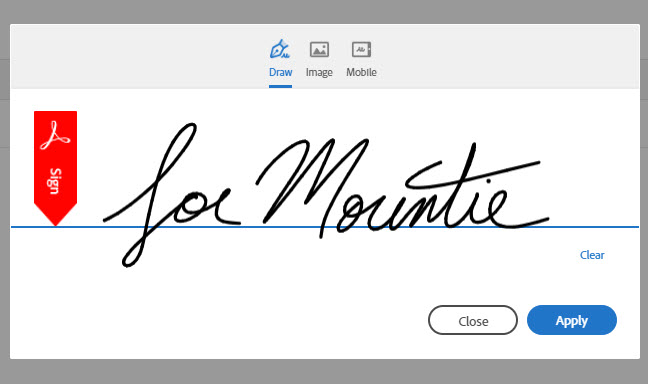Switch to the Mobile tab label
Image resolution: width=648 pixels, height=384 pixels.
[361, 72]
